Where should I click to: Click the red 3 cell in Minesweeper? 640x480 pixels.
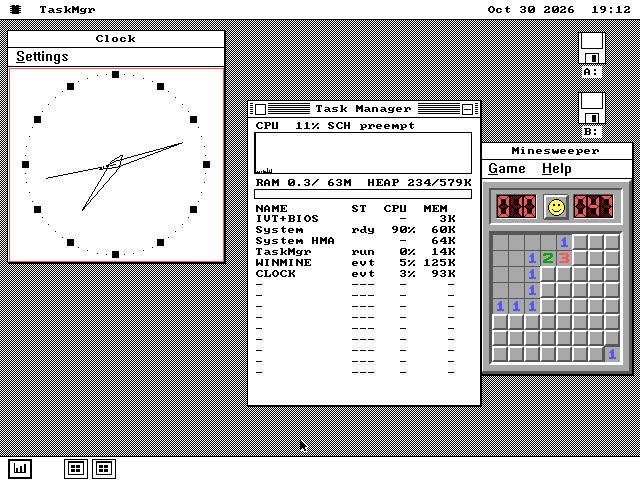pos(564,258)
